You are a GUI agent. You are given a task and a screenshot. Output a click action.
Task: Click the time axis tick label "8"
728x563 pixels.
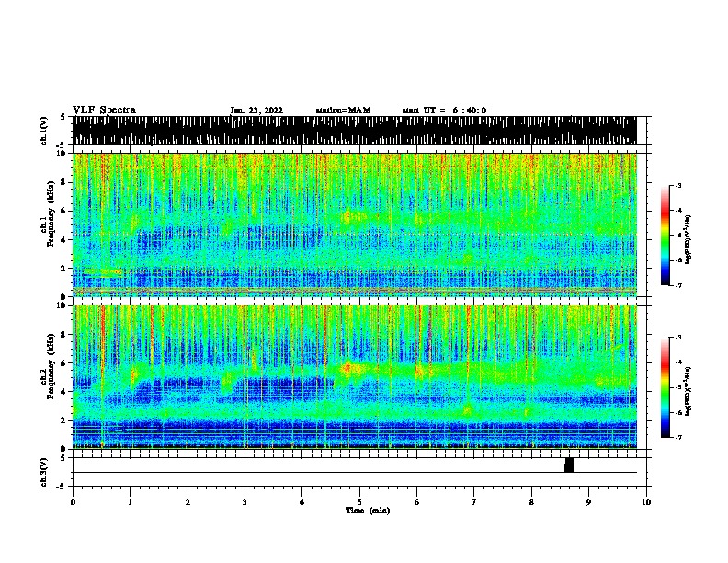pos(531,502)
